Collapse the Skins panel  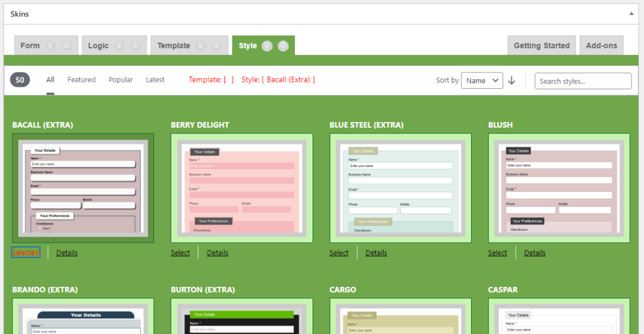pos(631,13)
